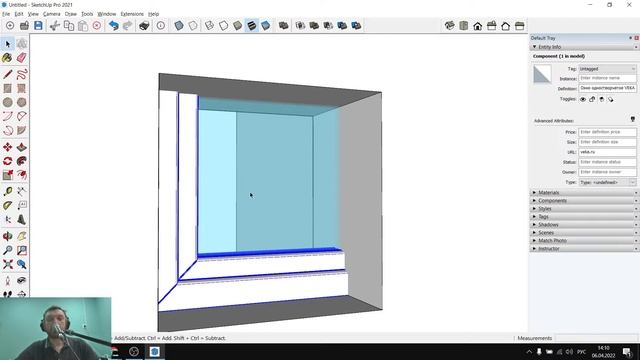
Task: Select the Circle tool
Action: click(x=7, y=102)
